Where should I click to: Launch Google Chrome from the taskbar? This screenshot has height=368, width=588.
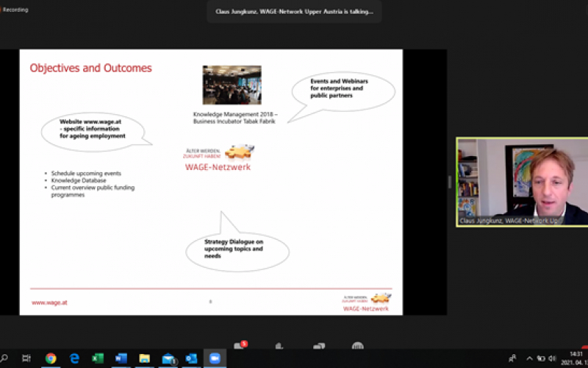click(x=51, y=358)
